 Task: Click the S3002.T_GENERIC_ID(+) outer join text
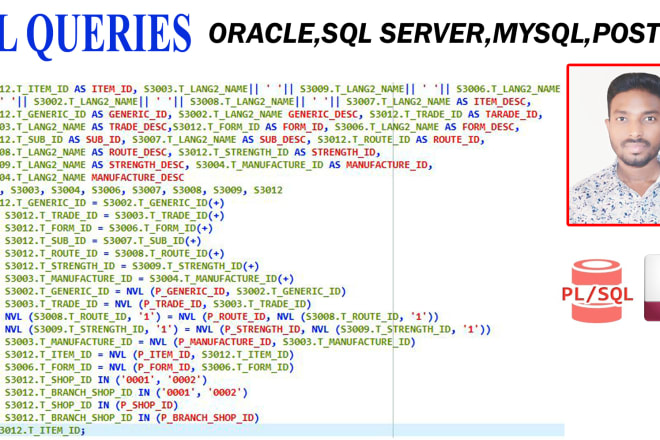tap(164, 203)
